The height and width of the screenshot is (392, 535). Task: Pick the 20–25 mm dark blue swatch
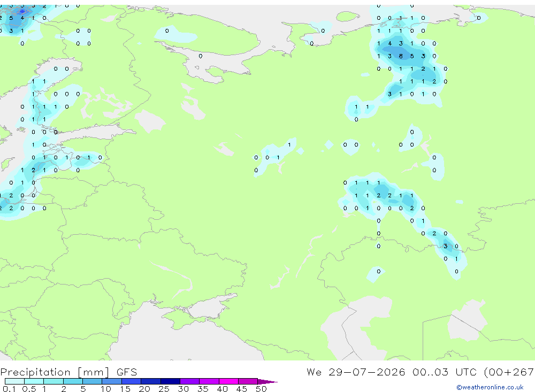(x=151, y=381)
